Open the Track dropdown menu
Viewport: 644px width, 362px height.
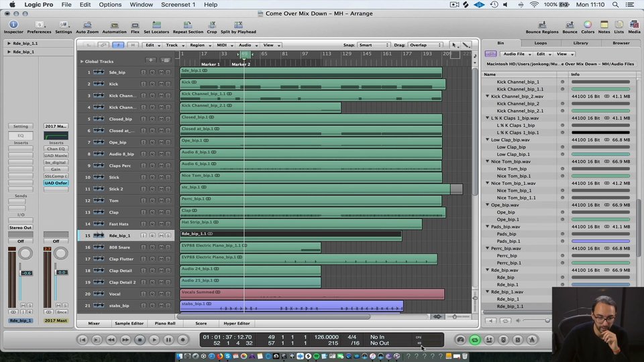click(175, 45)
